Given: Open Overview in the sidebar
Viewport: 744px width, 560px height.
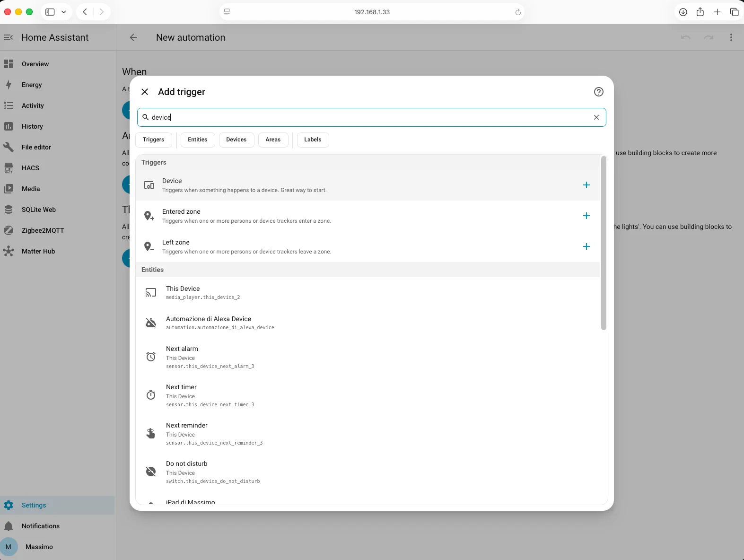Looking at the screenshot, I should point(57,64).
